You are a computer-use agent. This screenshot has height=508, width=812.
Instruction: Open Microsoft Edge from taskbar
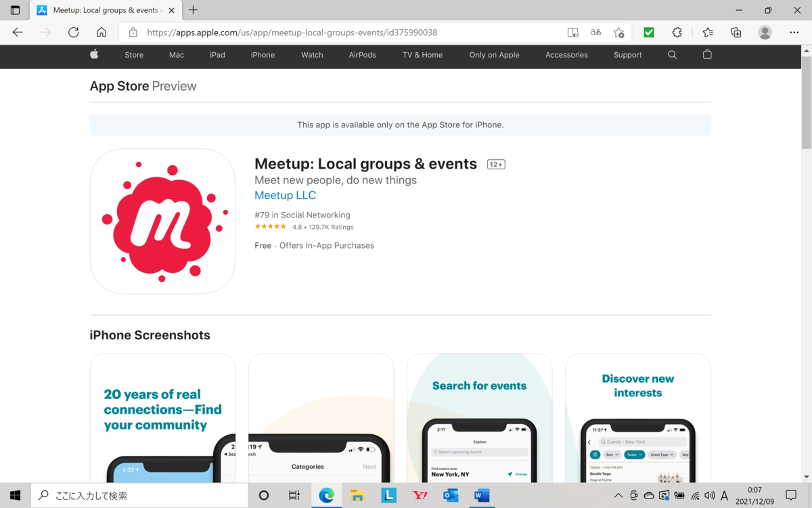coord(327,496)
